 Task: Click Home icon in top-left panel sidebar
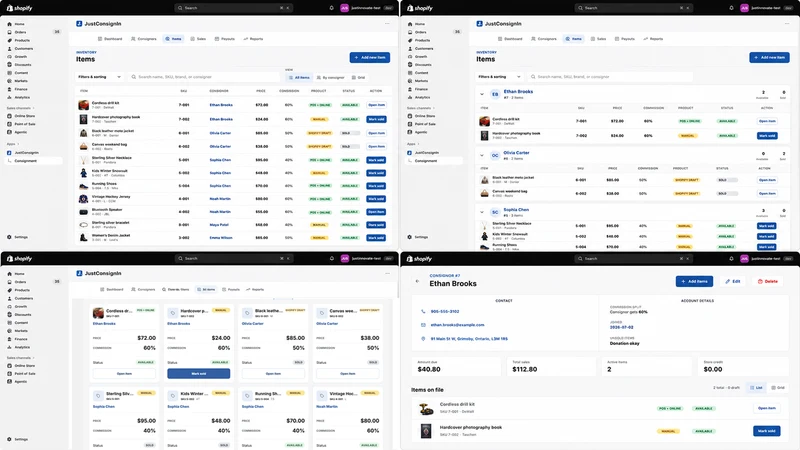(9, 24)
